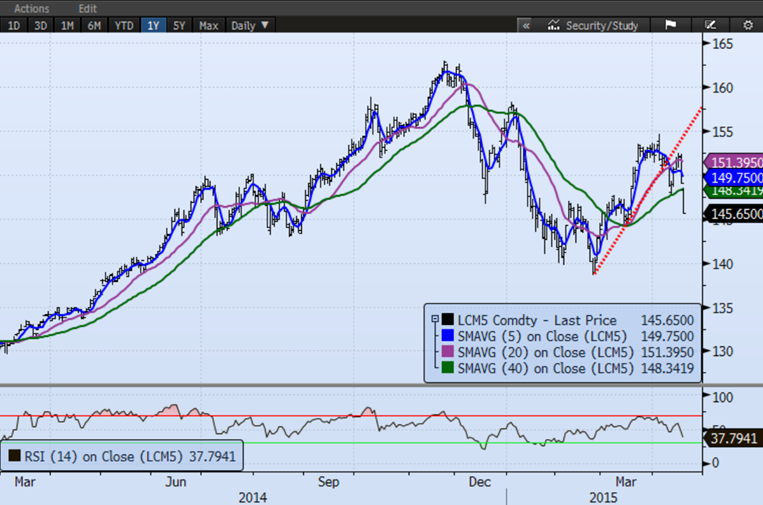Viewport: 763px width, 505px height.
Task: Switch the range to YTD
Action: [x=123, y=25]
